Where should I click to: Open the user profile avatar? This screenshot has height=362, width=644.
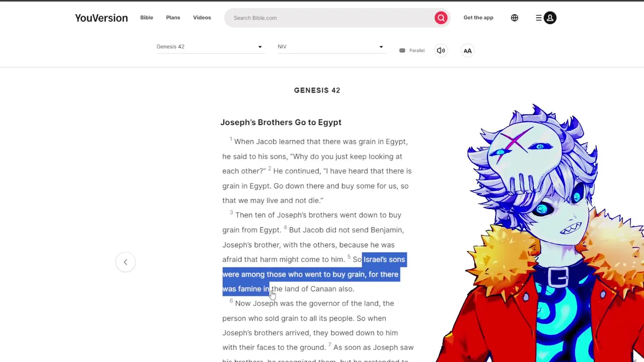pyautogui.click(x=550, y=18)
